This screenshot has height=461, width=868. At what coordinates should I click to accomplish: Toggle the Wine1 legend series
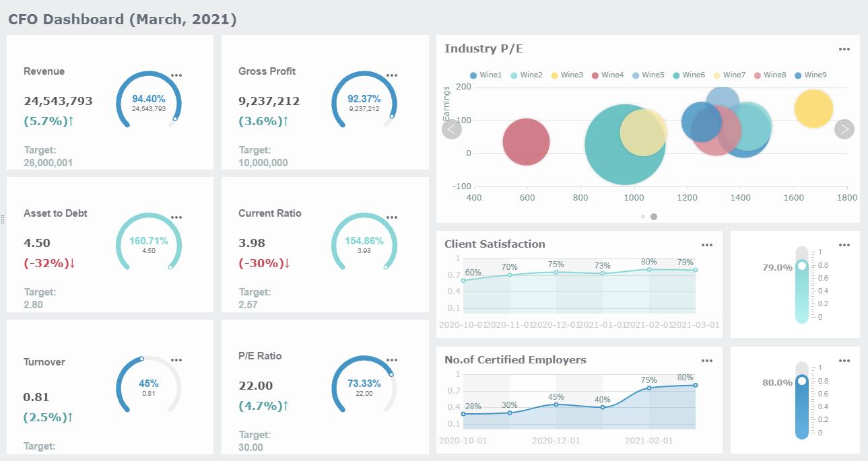[x=486, y=75]
